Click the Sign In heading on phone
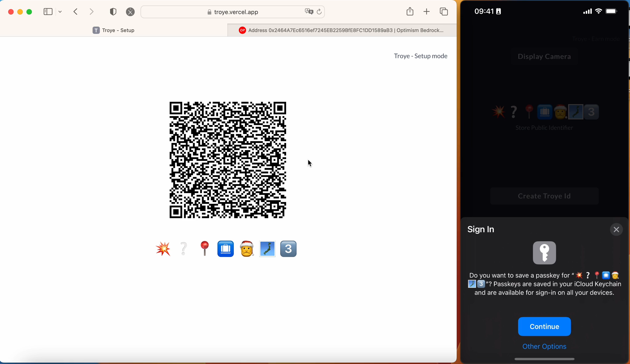This screenshot has height=364, width=630. pos(481,229)
